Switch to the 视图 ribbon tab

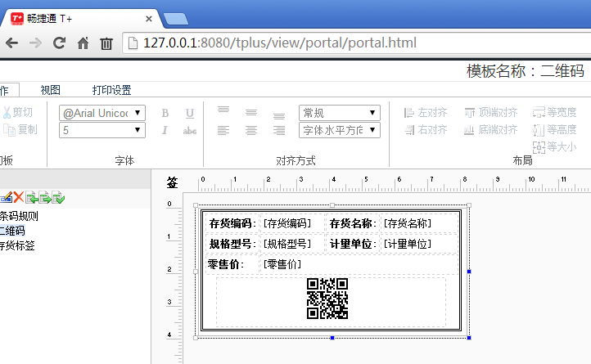point(51,90)
